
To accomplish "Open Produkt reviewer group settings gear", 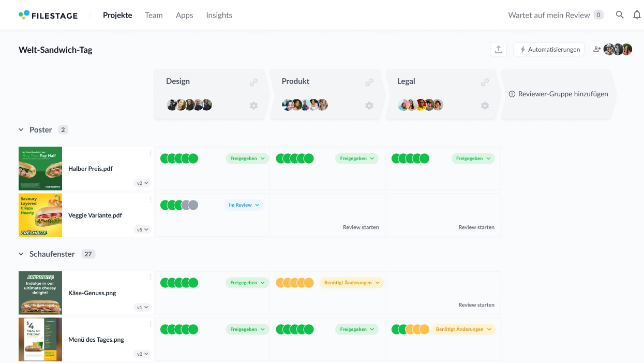I will point(369,106).
